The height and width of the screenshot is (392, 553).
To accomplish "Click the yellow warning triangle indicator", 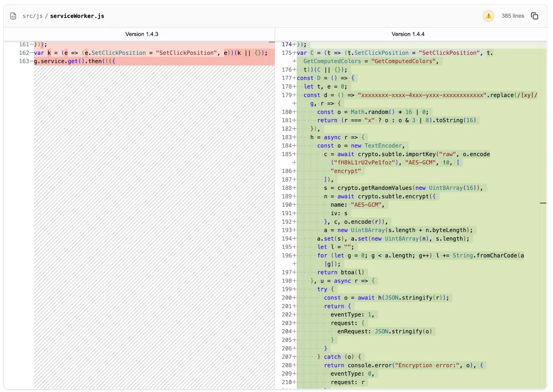I will click(x=488, y=16).
